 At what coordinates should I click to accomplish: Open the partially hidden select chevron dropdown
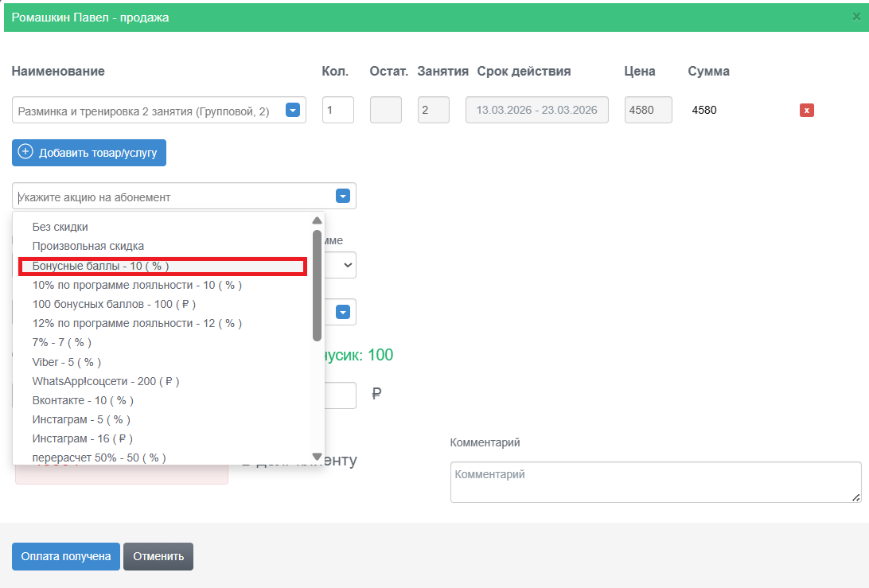click(348, 265)
